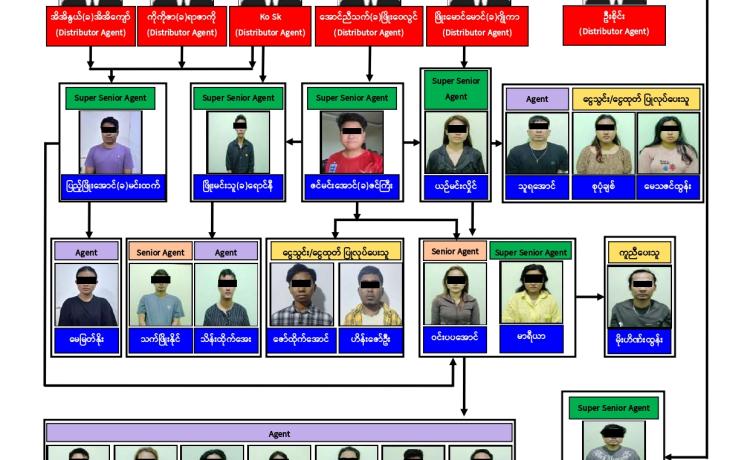Screen dimensions: 750x460
Task: Open the photo of person in pink top
Action: click(667, 144)
